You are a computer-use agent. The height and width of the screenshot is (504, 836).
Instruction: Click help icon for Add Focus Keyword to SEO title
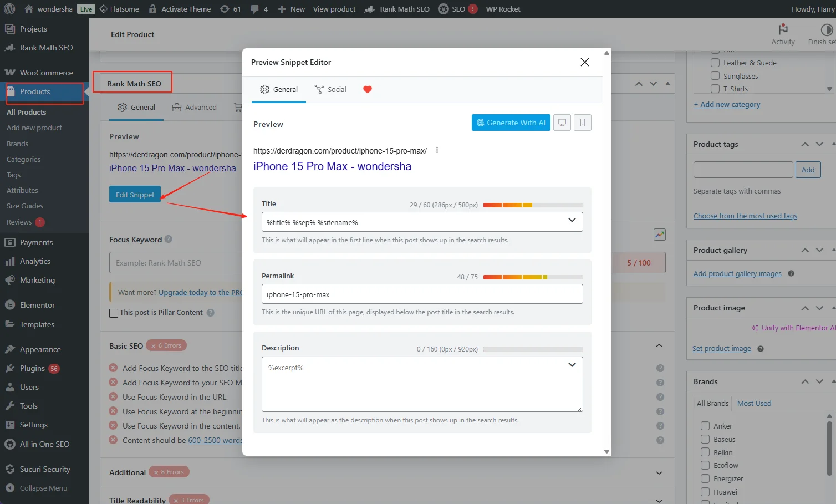click(660, 368)
